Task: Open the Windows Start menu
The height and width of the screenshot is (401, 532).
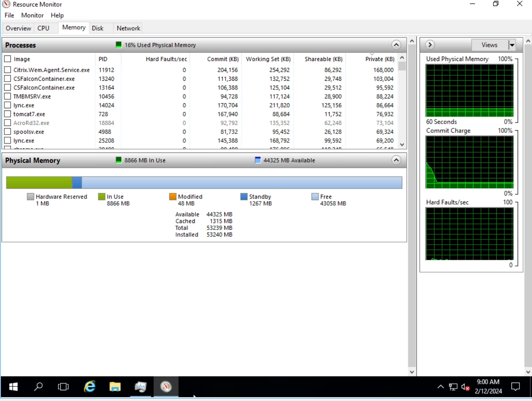Action: (x=13, y=387)
